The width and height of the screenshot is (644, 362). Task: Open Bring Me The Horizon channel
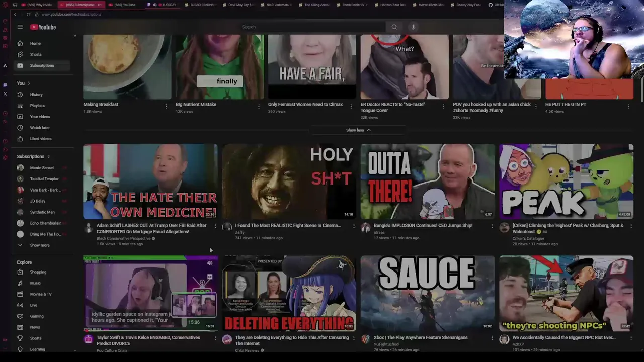(42, 234)
